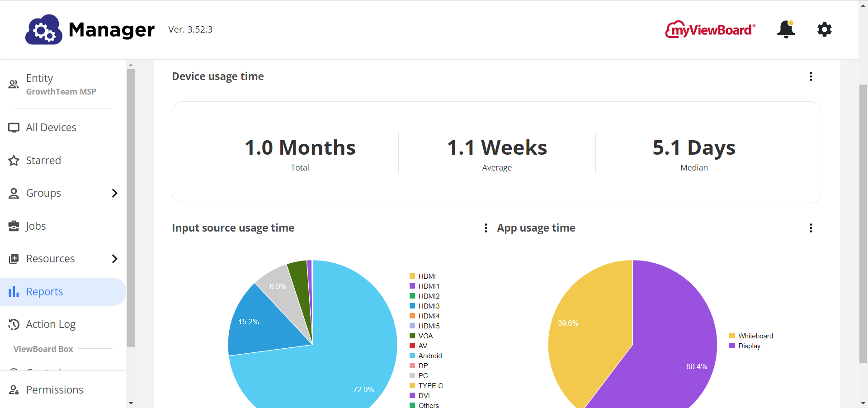The height and width of the screenshot is (408, 868).
Task: Click the 1.1 Weeks average value
Action: tap(497, 147)
